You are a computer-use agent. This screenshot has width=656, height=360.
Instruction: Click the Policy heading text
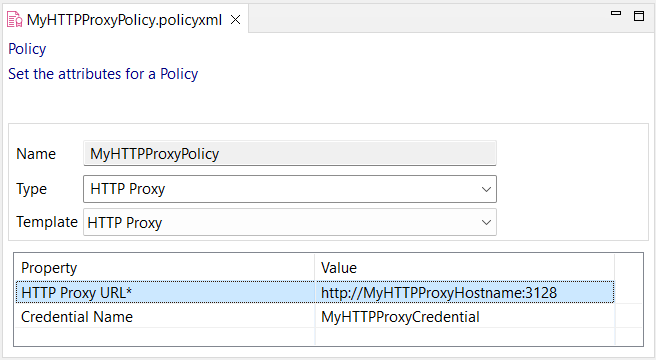[27, 49]
